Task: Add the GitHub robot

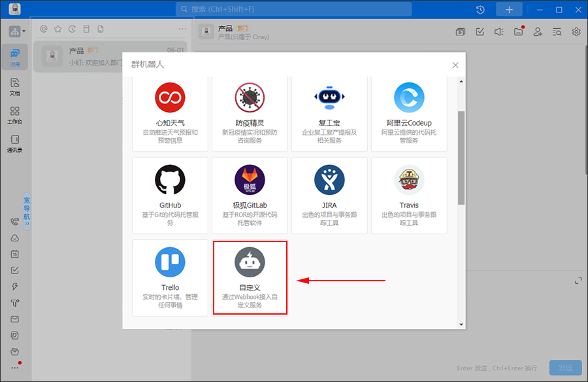Action: (170, 196)
